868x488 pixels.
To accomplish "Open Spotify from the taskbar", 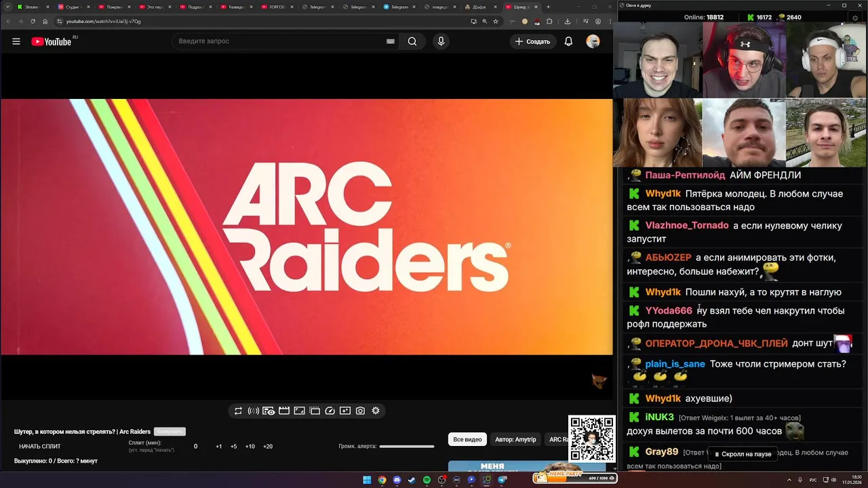I will [x=427, y=480].
